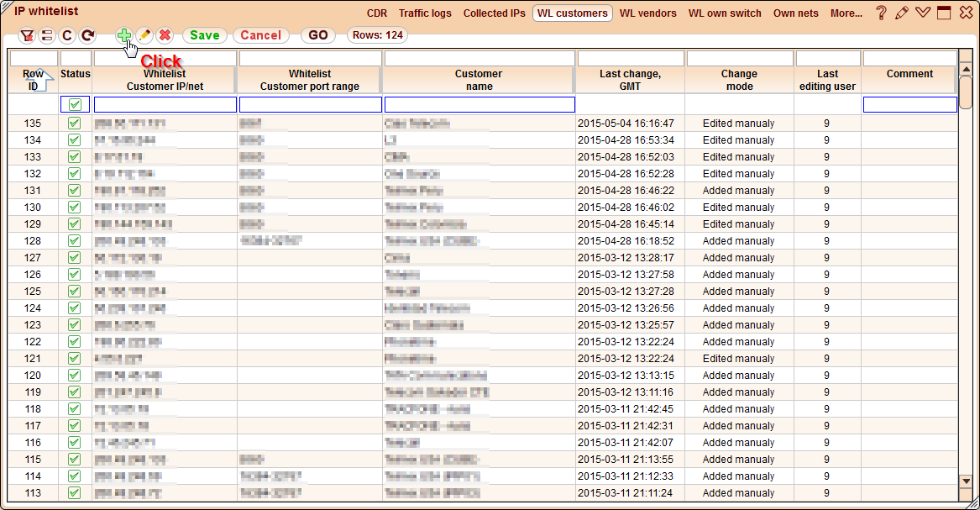Cancel pending edits
Image resolution: width=980 pixels, height=510 pixels.
coord(260,35)
